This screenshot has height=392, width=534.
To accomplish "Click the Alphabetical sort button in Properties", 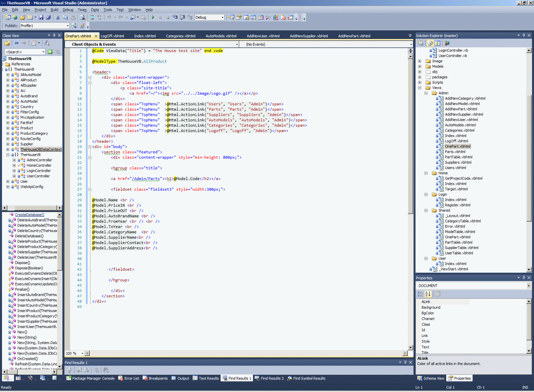I will 428,294.
